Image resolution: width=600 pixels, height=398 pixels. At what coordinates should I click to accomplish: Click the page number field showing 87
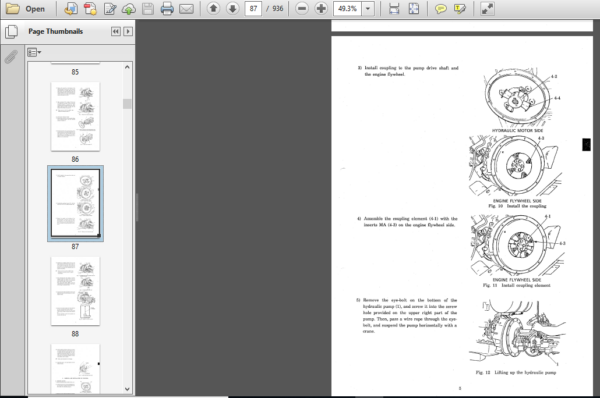[253, 8]
